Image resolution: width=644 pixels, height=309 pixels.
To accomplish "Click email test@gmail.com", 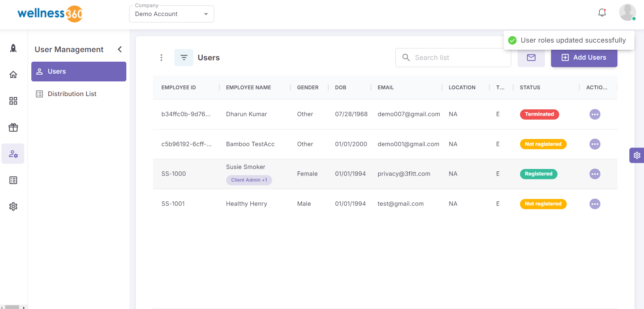I will point(400,204).
